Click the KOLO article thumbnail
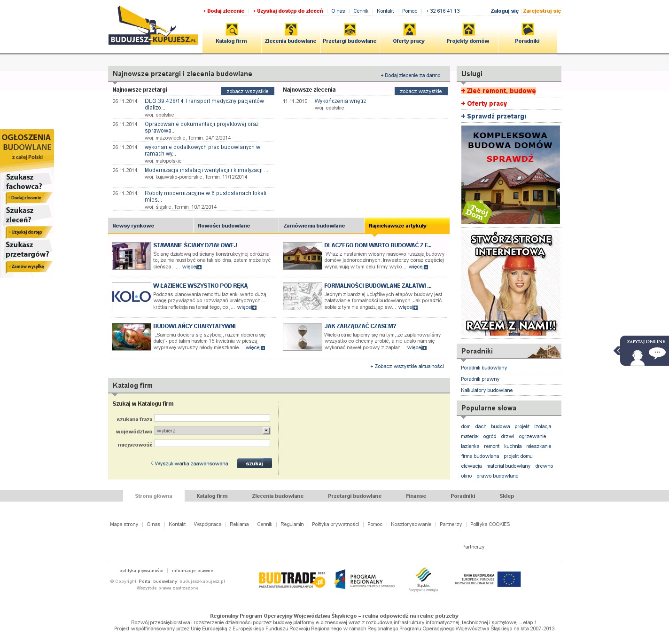Viewport: 669px width, 644px height. coord(132,297)
